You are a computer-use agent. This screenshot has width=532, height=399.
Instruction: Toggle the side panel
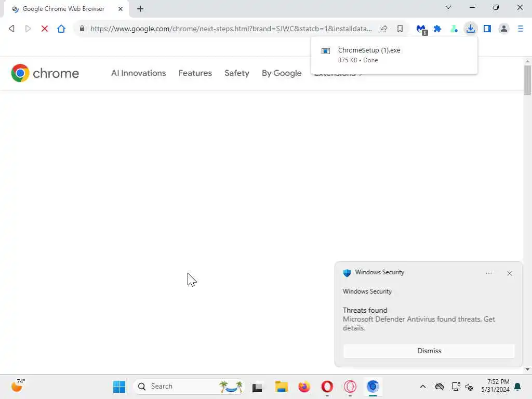click(487, 29)
